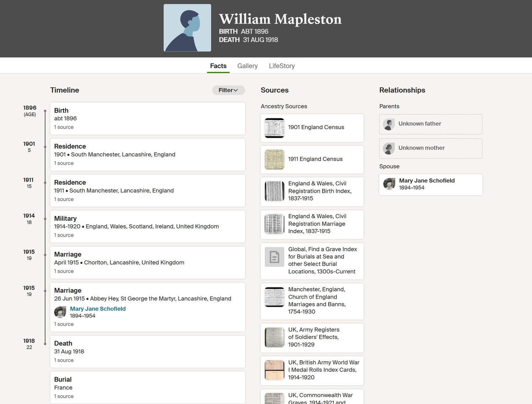532x404 pixels.
Task: Open the Filter dropdown in Timeline
Action: [x=228, y=90]
